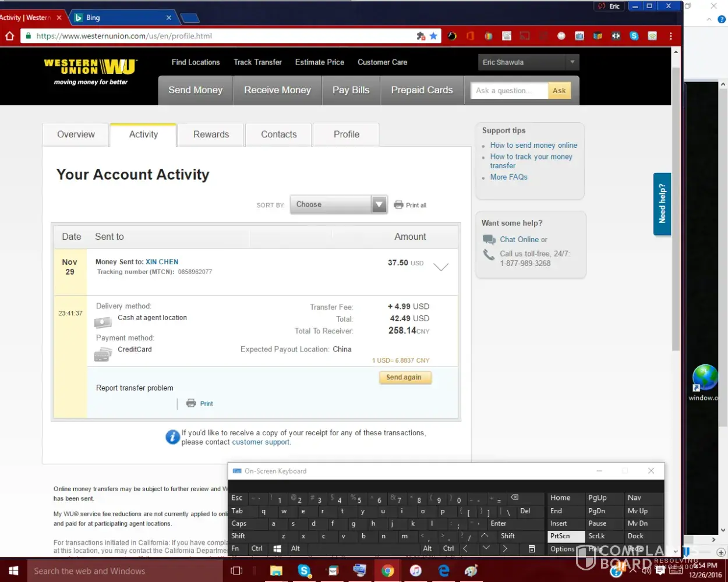This screenshot has width=728, height=582.
Task: Open Paint from the taskbar
Action: coord(471,571)
